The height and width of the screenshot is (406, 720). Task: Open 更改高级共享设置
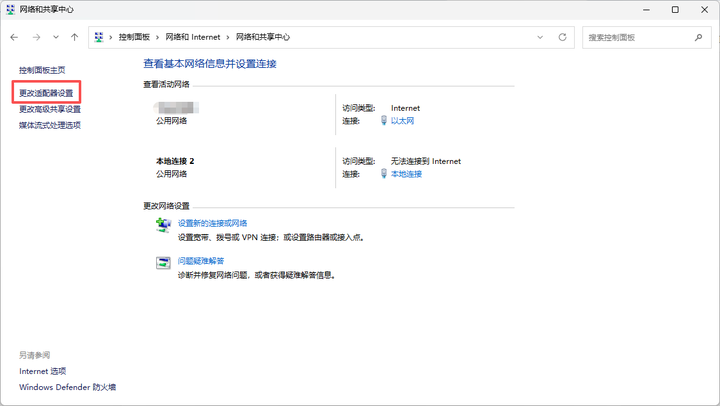(x=50, y=109)
